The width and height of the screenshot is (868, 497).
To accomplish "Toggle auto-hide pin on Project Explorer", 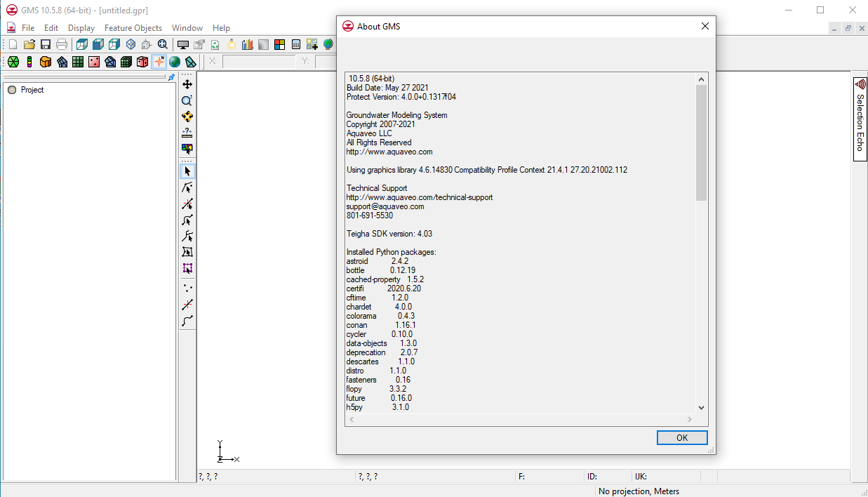I will click(171, 77).
